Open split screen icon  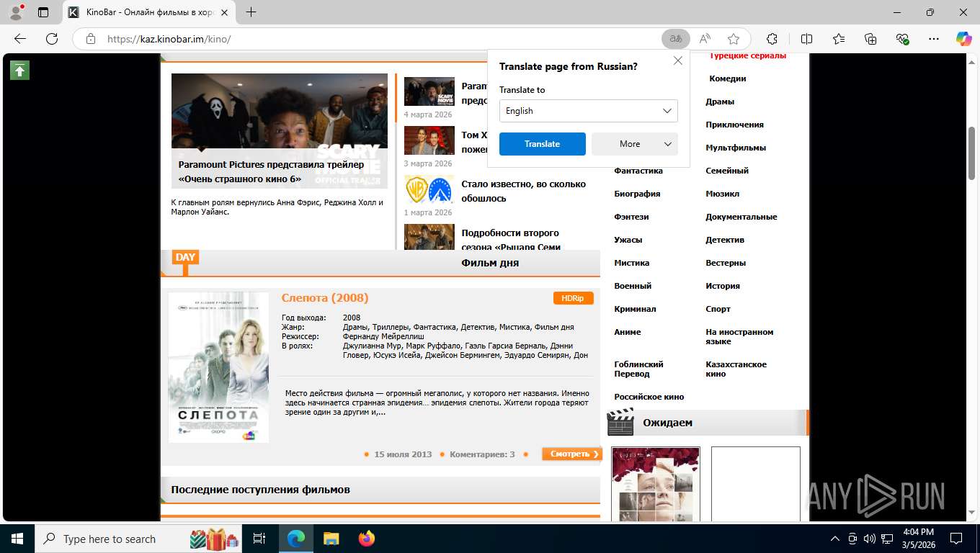click(x=807, y=39)
